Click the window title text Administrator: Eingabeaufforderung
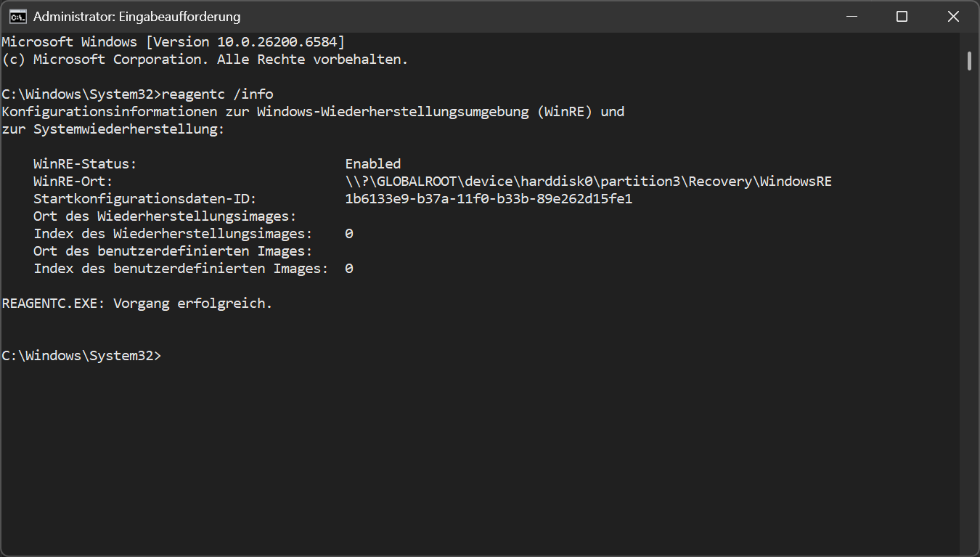 point(136,16)
